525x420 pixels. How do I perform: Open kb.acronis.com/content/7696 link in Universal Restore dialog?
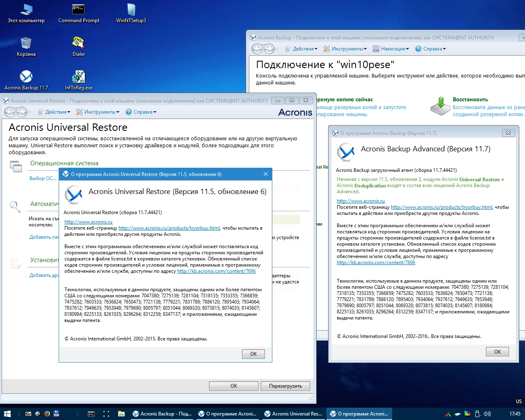pos(216,271)
